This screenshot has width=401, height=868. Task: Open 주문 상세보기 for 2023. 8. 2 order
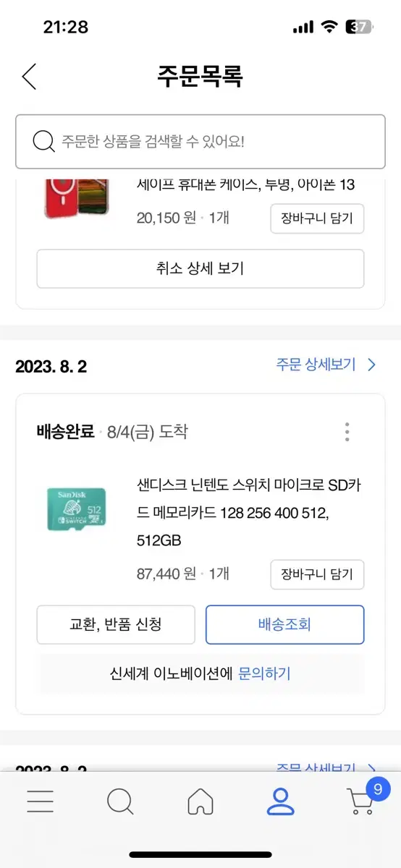click(326, 365)
